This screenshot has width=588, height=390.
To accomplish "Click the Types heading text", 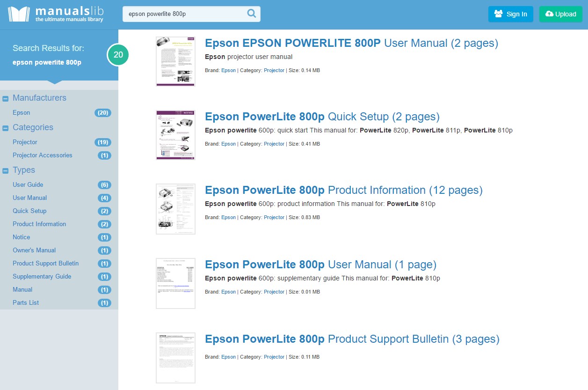I will click(24, 170).
